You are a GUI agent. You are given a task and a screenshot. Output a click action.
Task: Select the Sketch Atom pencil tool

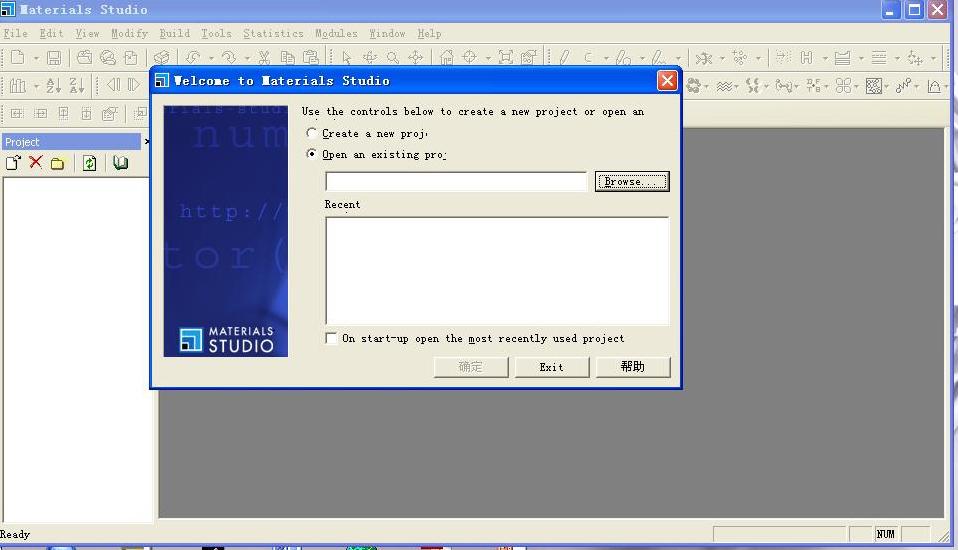click(x=564, y=57)
